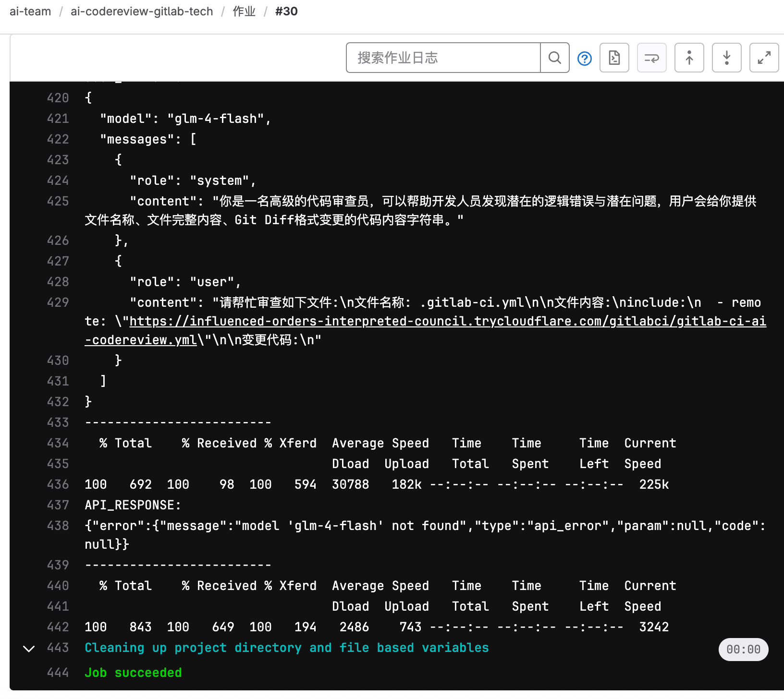Open job log in fullscreen mode

coord(764,58)
